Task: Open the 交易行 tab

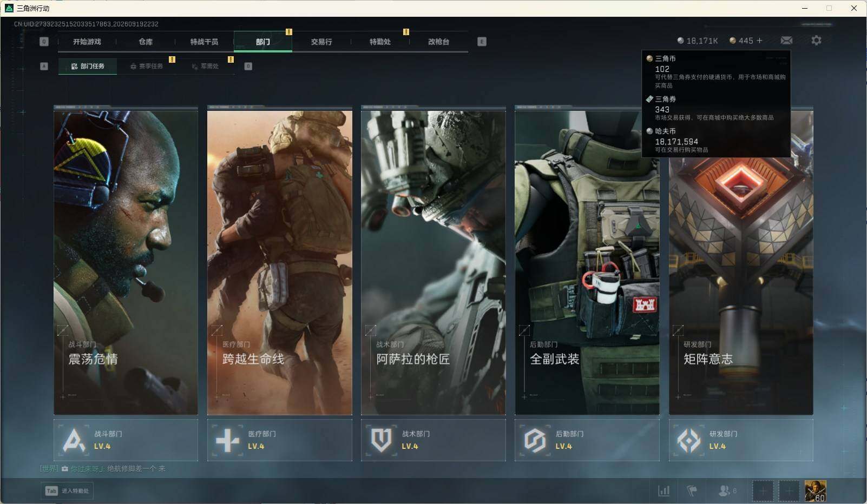Action: pos(321,42)
